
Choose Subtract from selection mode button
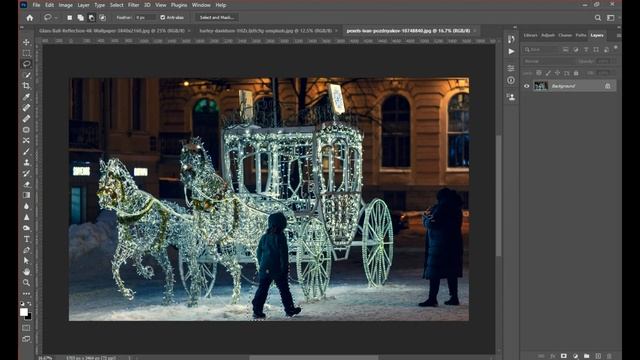(91, 18)
